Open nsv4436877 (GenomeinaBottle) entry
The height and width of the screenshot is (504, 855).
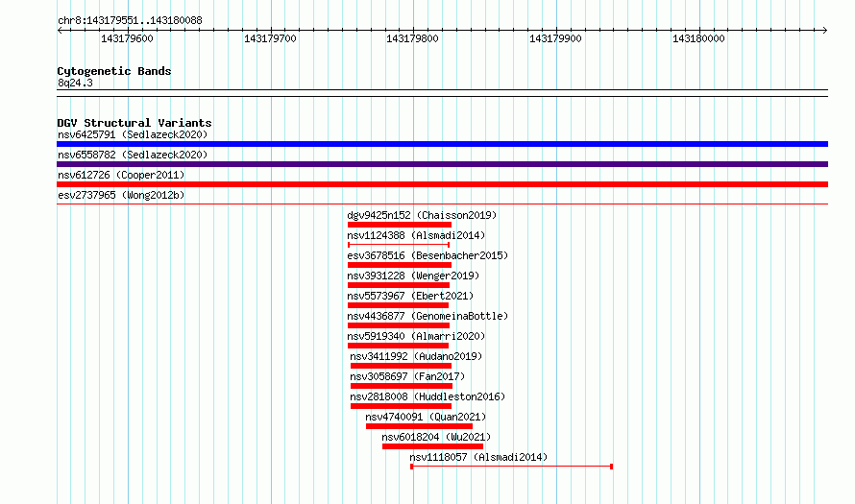pos(427,316)
